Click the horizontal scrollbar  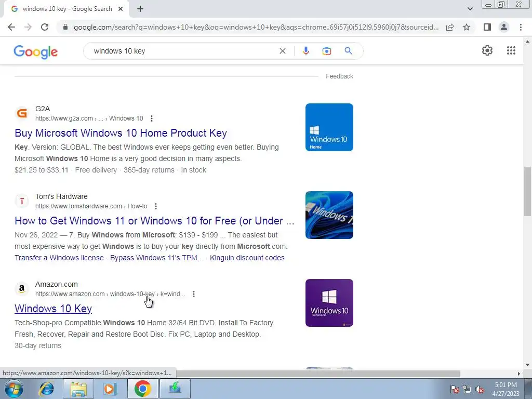318,374
